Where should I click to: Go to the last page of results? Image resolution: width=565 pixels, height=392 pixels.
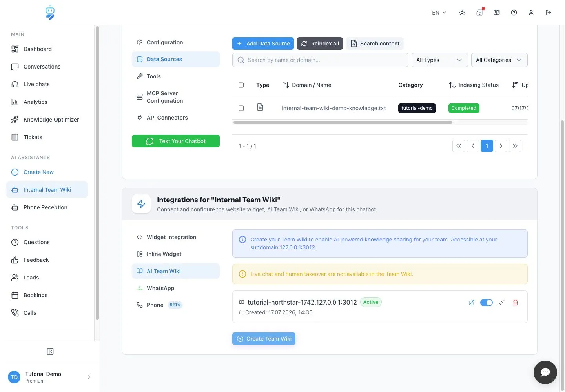click(515, 146)
